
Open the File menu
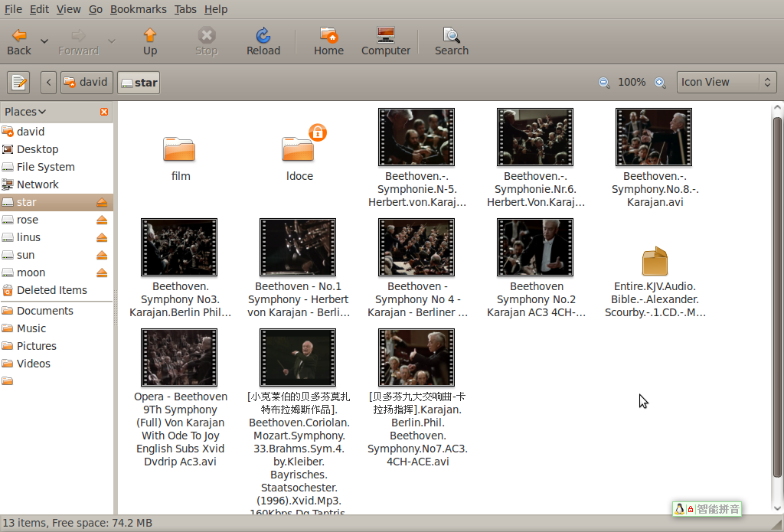(x=13, y=9)
